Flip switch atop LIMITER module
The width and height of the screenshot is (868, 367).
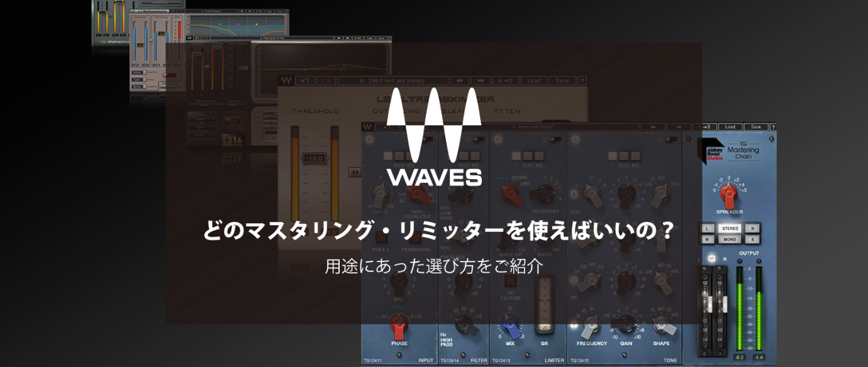pyautogui.click(x=556, y=139)
